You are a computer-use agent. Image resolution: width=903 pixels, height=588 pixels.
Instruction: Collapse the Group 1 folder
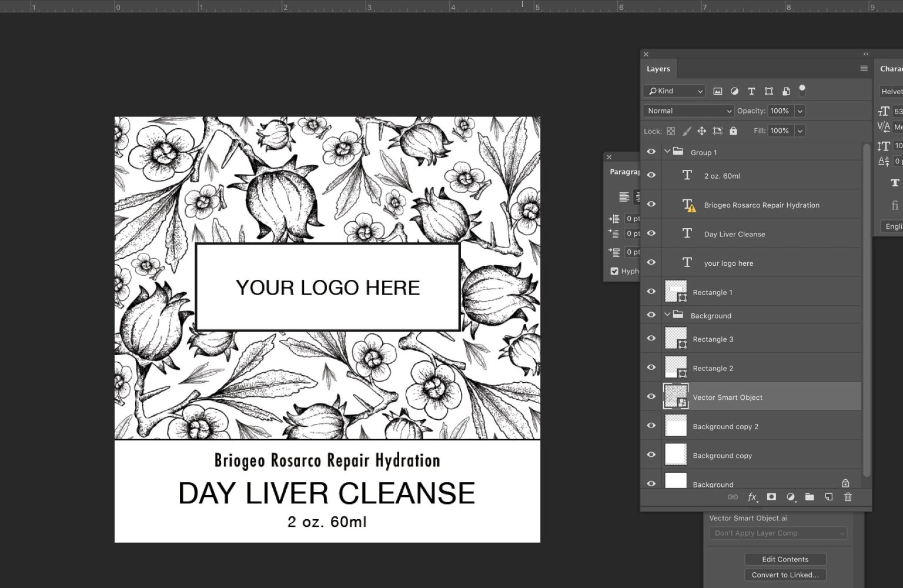coord(667,152)
